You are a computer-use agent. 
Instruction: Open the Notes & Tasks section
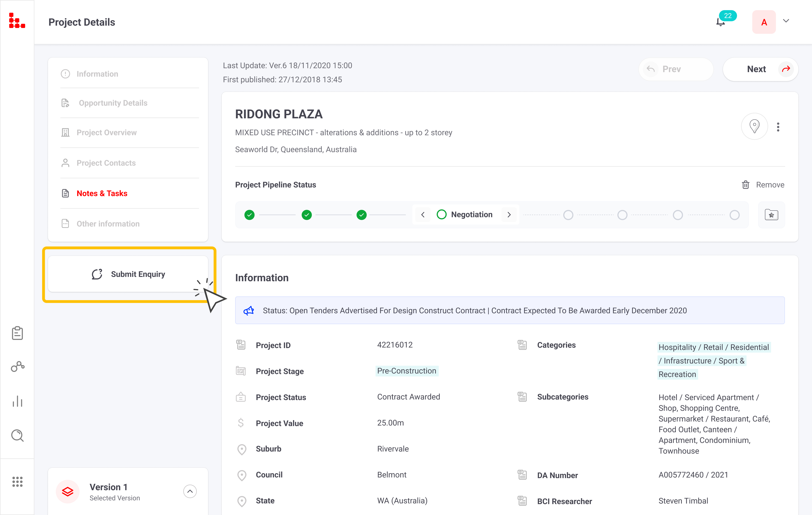[x=102, y=193]
